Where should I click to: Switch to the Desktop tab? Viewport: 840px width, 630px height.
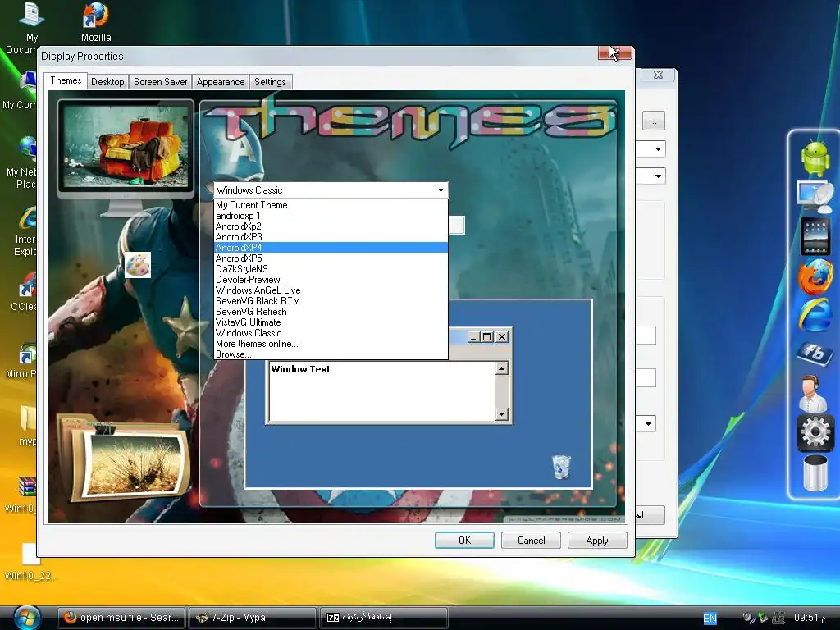click(x=107, y=82)
